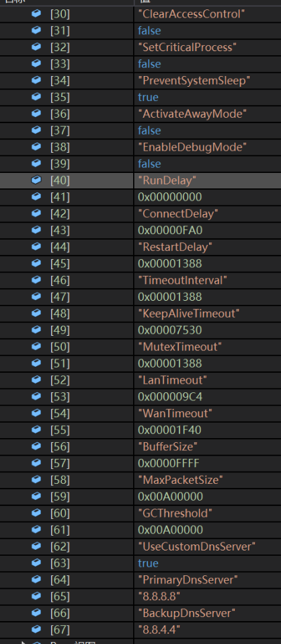Select the false value in row [31]
Image resolution: width=281 pixels, height=644 pixels.
(x=149, y=31)
